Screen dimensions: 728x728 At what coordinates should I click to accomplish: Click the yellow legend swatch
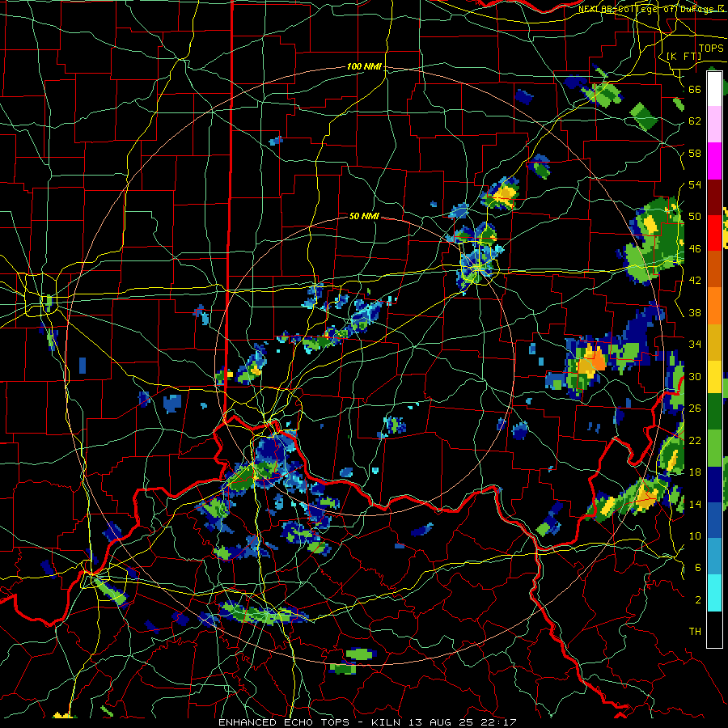coord(714,377)
